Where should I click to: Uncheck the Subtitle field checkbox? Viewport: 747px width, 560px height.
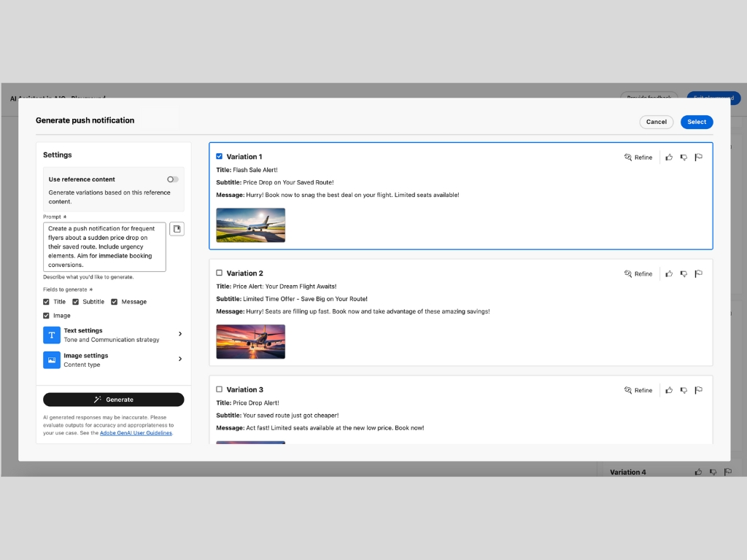click(77, 302)
